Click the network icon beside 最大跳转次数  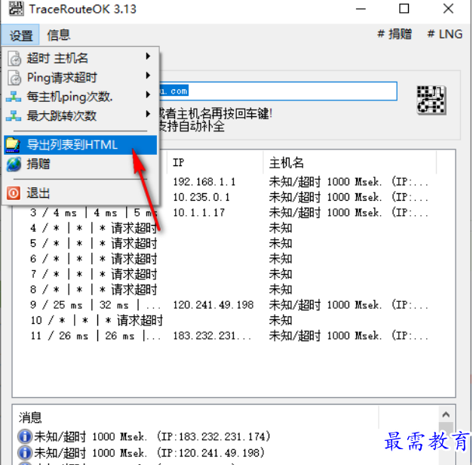coord(14,115)
